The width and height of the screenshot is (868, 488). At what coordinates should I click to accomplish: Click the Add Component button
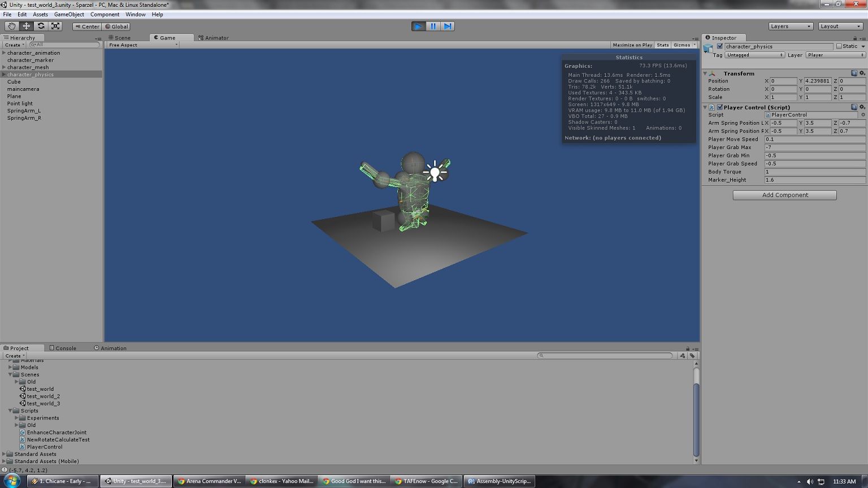784,195
